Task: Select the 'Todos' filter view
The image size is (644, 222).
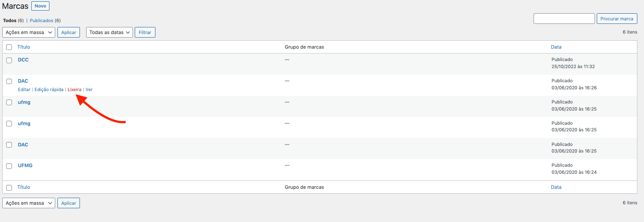Action: [x=10, y=20]
